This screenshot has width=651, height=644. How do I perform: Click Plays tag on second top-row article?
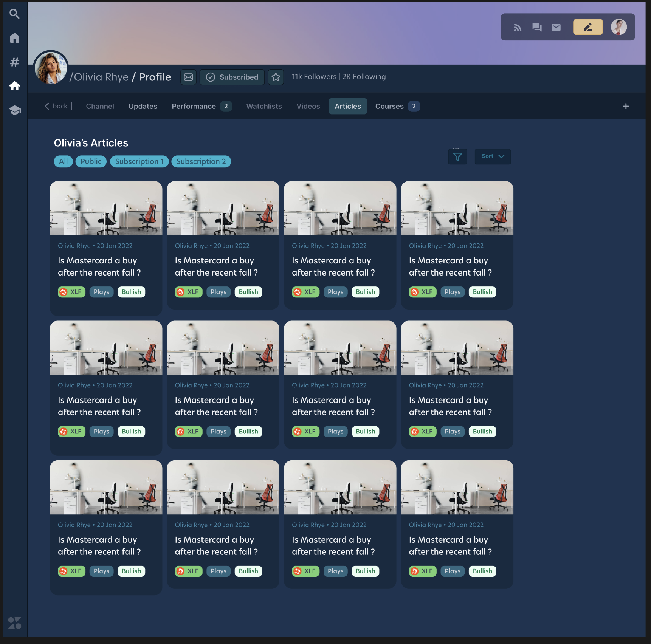[x=219, y=292]
